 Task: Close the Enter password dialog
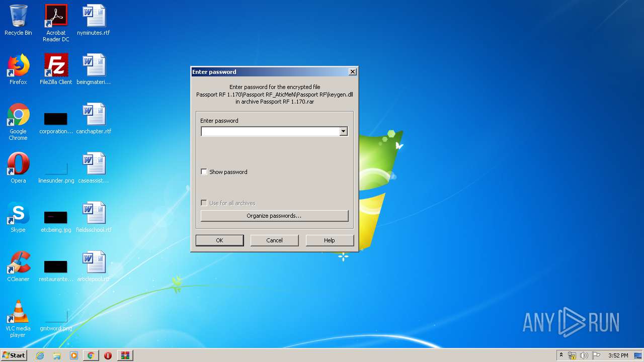click(353, 72)
